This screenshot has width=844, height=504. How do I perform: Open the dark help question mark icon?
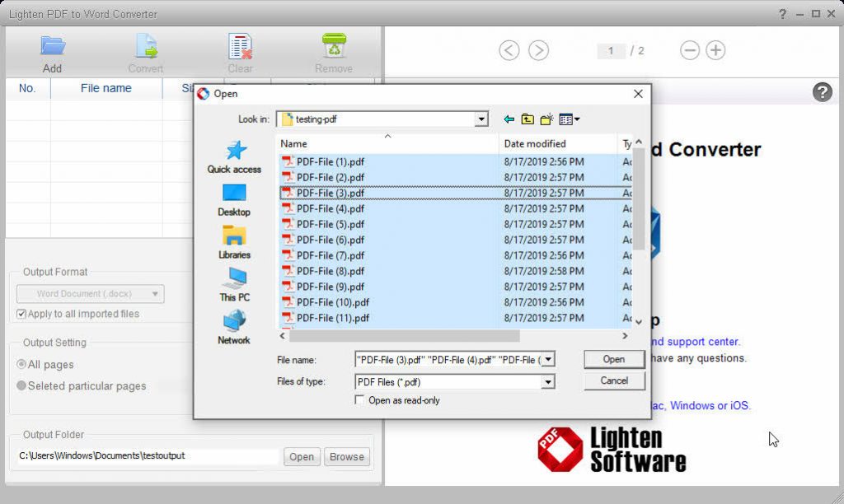point(822,92)
